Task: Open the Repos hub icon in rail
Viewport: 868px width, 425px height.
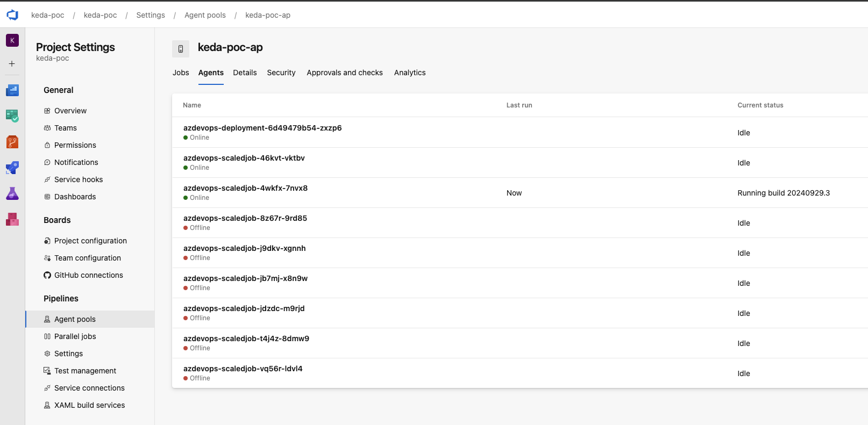Action: (12, 142)
